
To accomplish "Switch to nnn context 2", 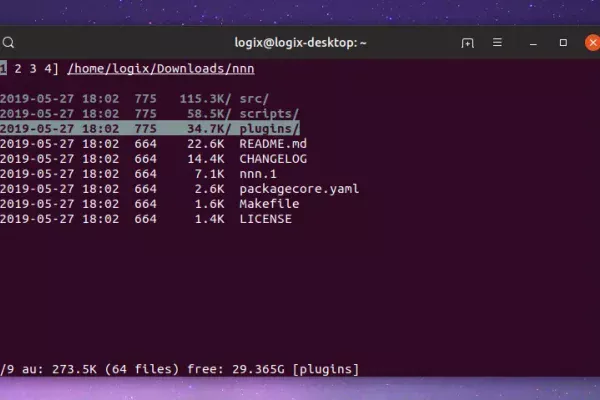I will coord(18,69).
